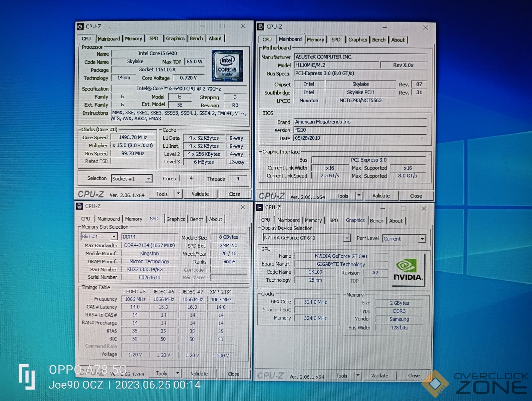Click the Manufacturer field ASUSTeK COMPUTER INC.
This screenshot has width=532, height=401.
360,57
